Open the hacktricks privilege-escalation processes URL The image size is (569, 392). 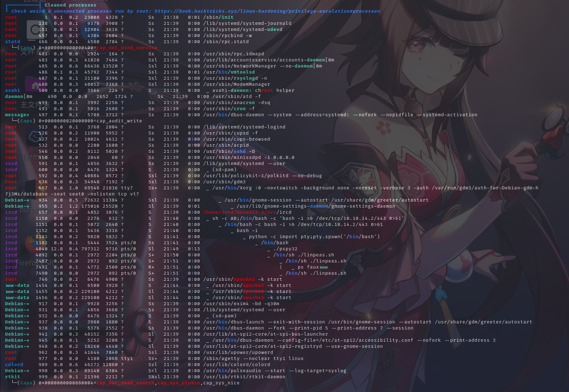tap(267, 11)
